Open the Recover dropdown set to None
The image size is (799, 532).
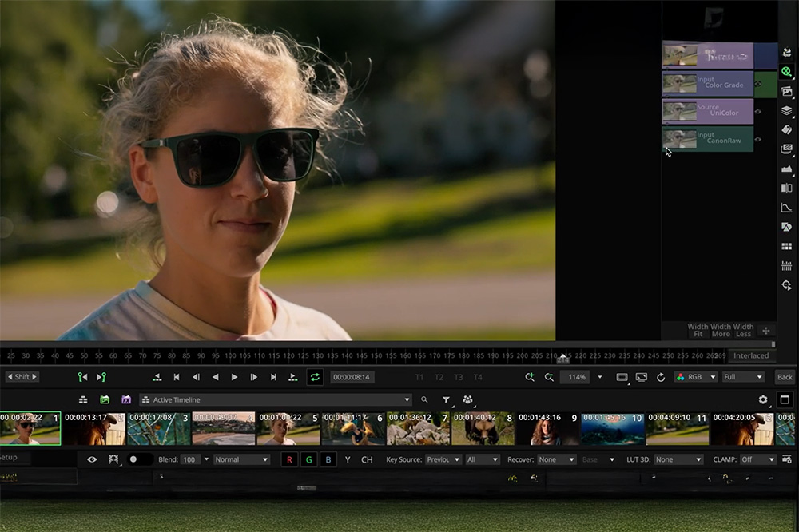pyautogui.click(x=556, y=459)
